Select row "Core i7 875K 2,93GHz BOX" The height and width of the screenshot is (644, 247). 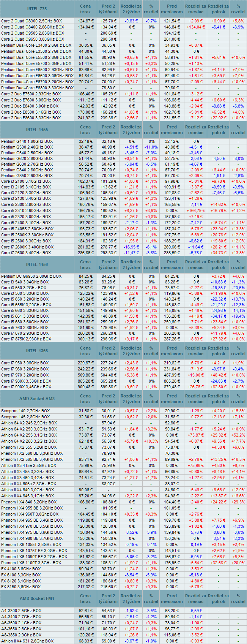123,339
